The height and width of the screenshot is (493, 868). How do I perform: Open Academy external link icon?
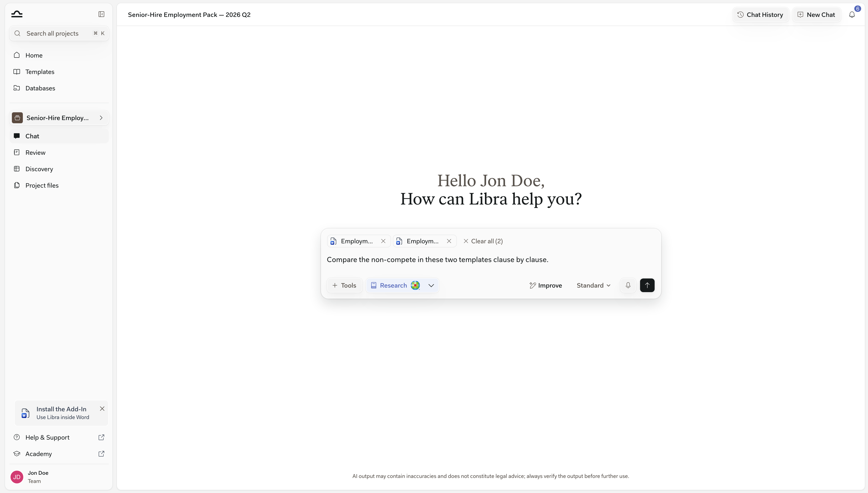(101, 454)
